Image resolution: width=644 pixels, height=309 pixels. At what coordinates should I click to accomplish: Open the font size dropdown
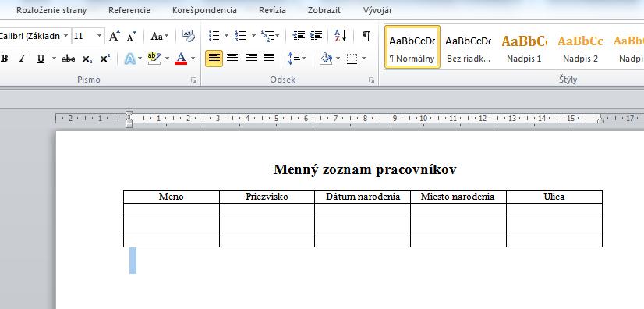99,36
